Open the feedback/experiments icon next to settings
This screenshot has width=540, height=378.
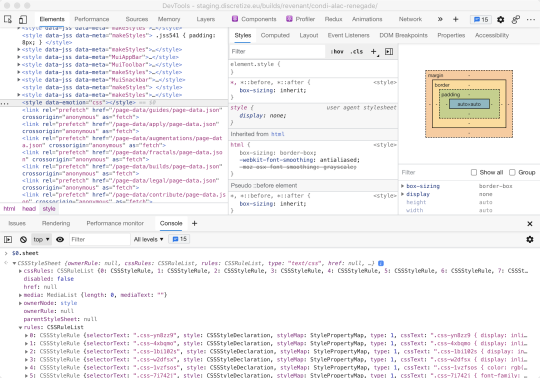(516, 20)
